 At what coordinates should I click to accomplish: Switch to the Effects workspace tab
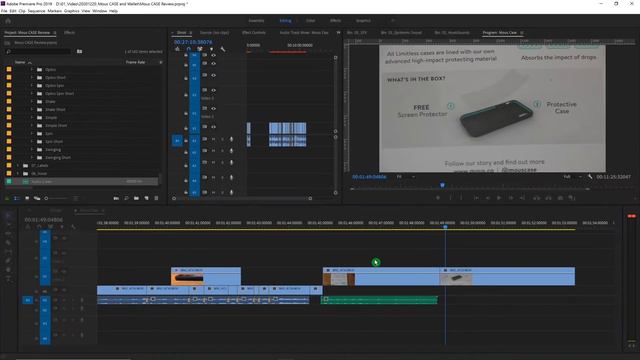(x=336, y=20)
